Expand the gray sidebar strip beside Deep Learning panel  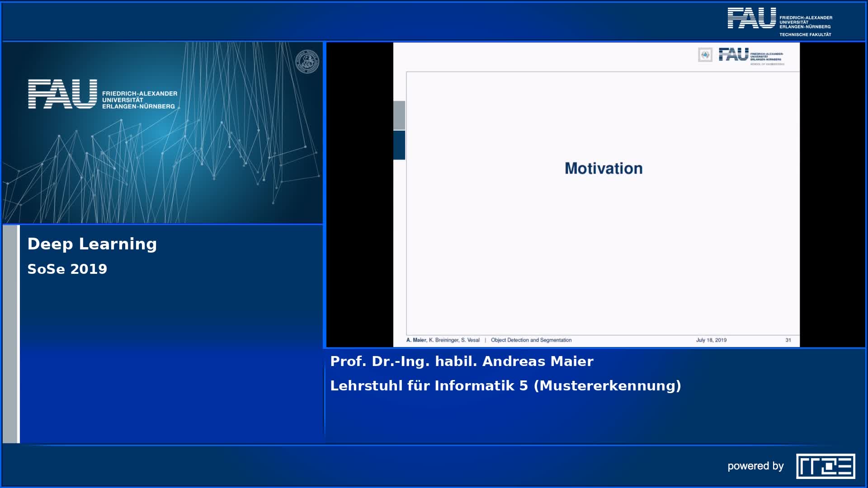(10, 325)
